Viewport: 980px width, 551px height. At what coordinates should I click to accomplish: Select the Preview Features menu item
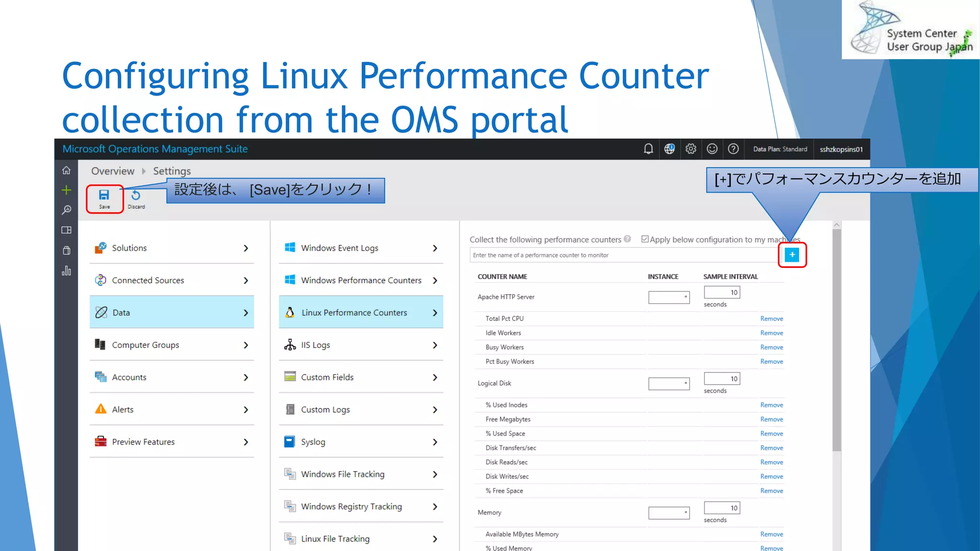pos(172,441)
